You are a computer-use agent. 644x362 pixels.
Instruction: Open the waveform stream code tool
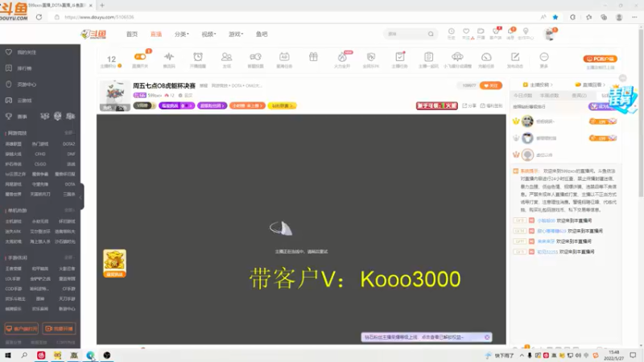[x=169, y=56]
